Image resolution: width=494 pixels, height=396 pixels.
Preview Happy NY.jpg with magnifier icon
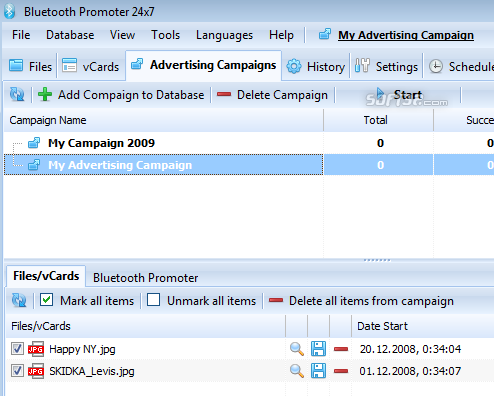(297, 349)
